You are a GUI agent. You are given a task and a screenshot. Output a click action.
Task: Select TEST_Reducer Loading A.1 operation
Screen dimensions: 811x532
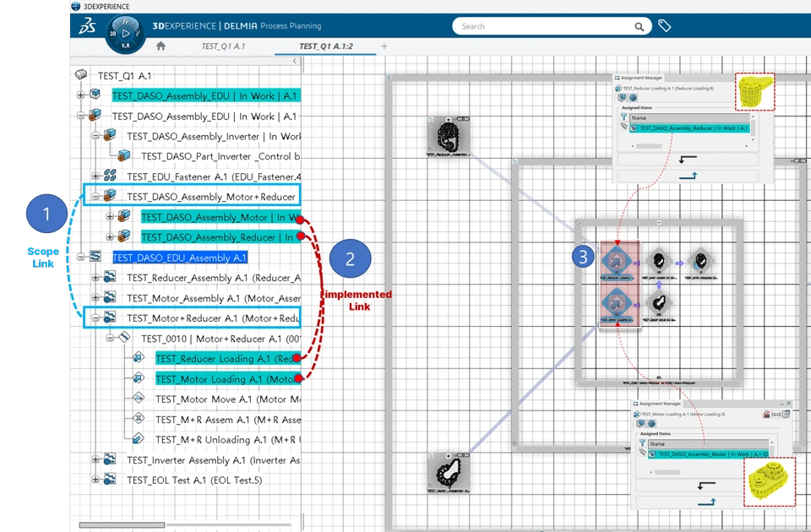click(227, 358)
